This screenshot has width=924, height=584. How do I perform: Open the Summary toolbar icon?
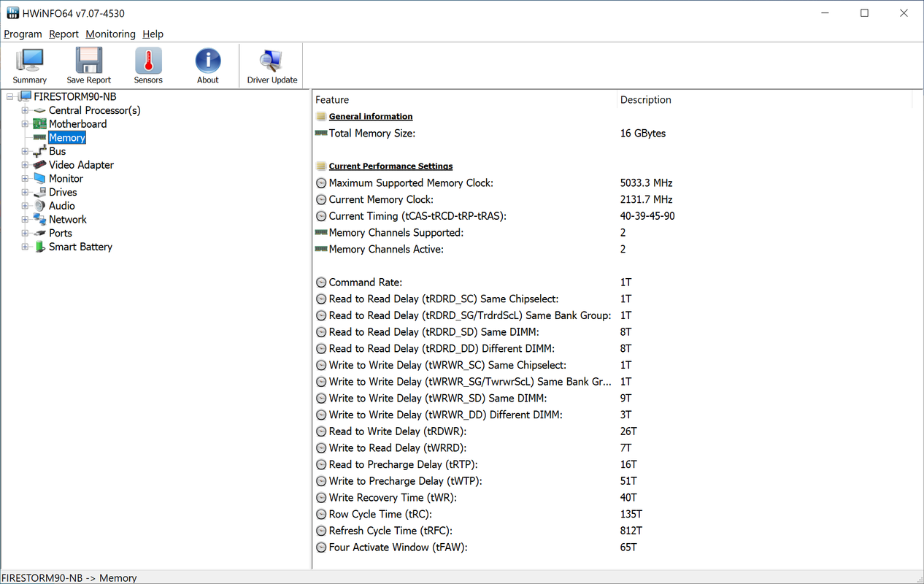click(x=30, y=61)
